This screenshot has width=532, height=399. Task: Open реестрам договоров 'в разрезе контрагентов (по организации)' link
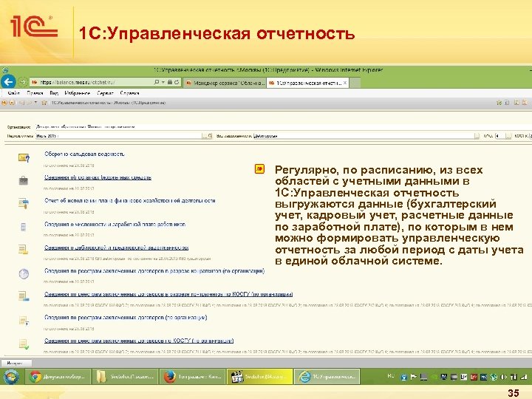tap(154, 271)
